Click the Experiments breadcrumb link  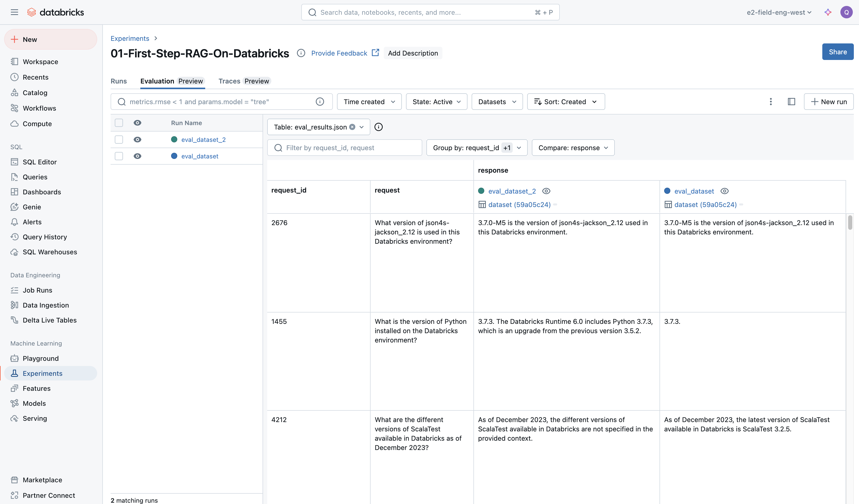coord(130,38)
